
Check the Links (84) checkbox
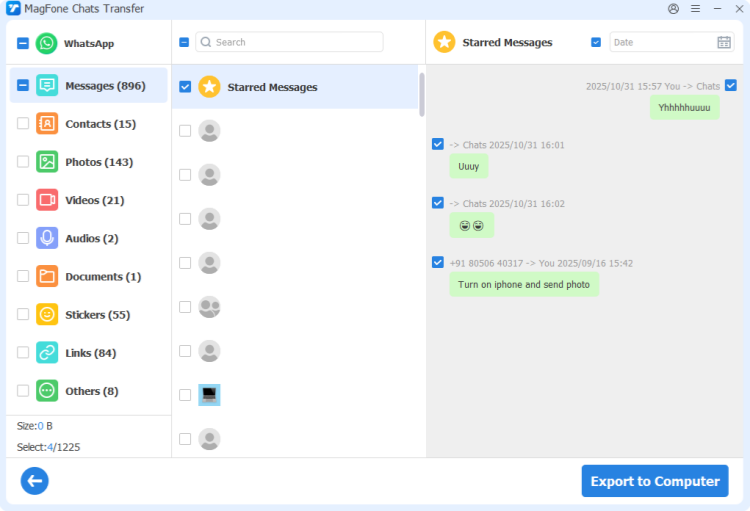23,353
